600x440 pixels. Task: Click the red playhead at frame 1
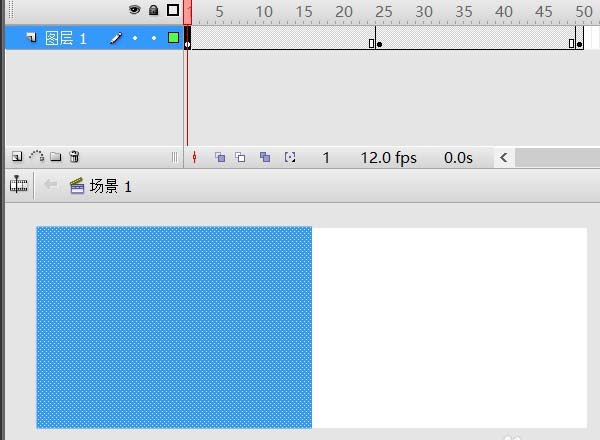[x=188, y=12]
